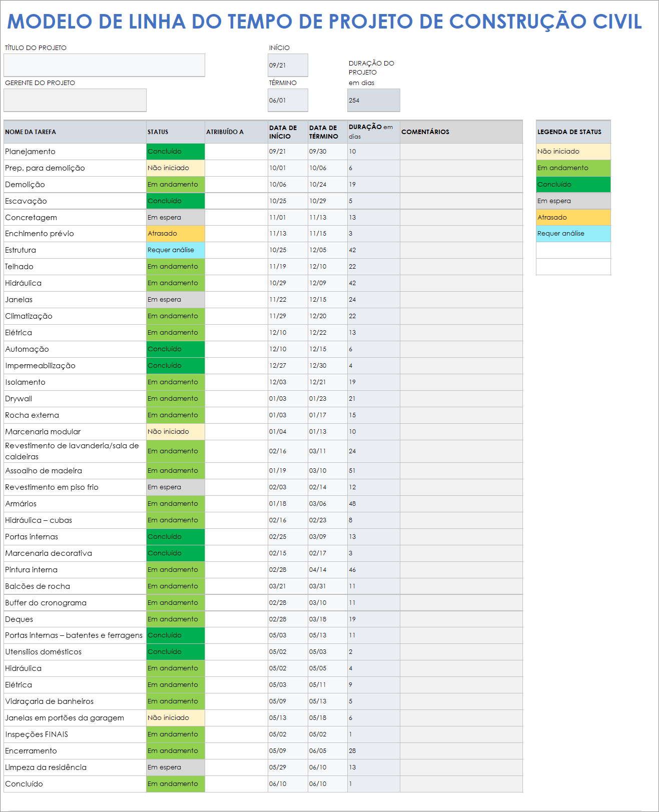659x812 pixels.
Task: Click the Status column header
Action: tap(176, 132)
